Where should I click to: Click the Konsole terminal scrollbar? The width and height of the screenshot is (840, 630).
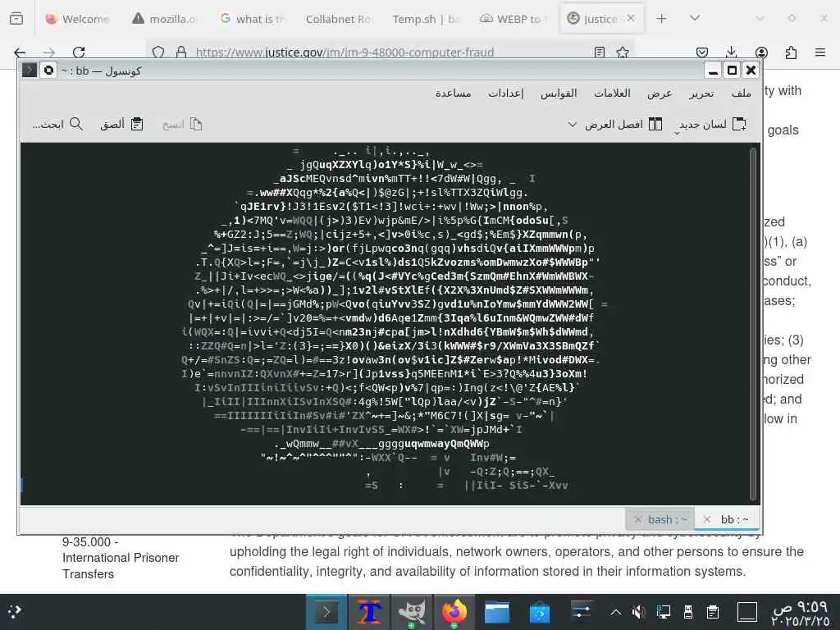click(753, 323)
